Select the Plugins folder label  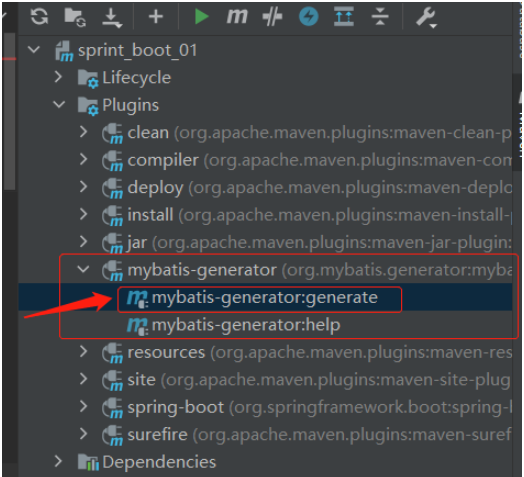click(x=130, y=105)
